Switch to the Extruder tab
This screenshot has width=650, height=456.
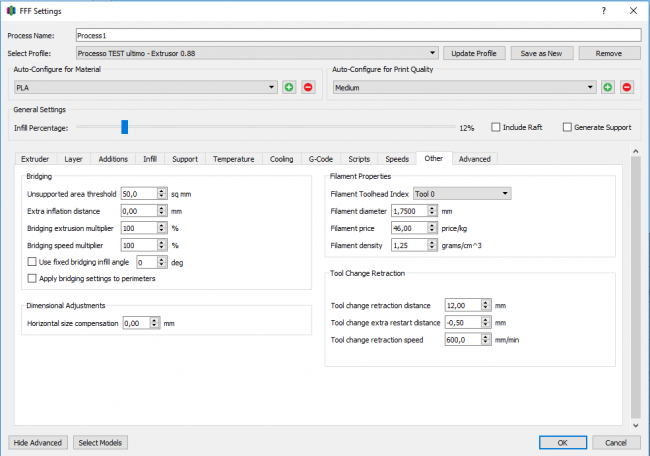35,158
